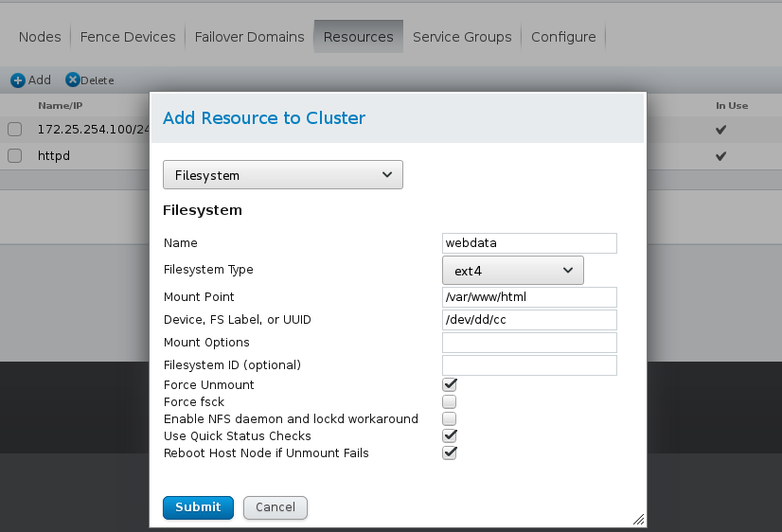Click the Filesystem Type label

[208, 270]
